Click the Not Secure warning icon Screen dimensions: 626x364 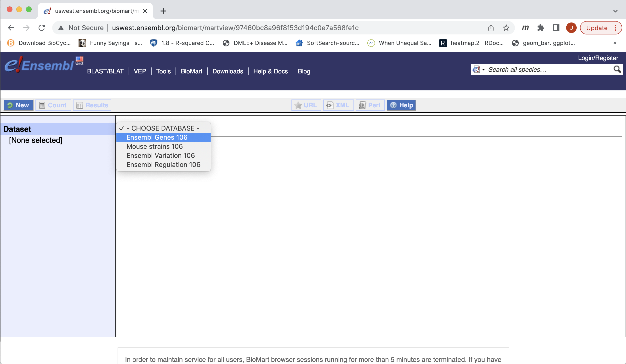click(61, 28)
